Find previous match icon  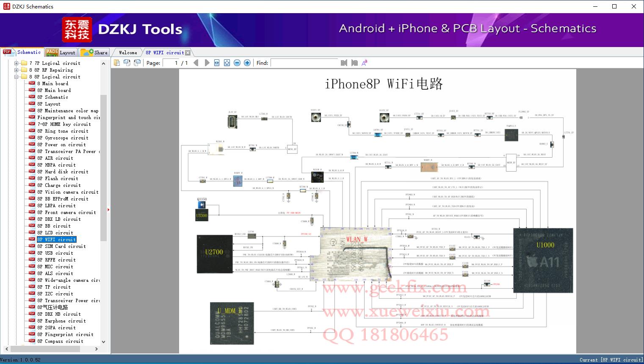pos(344,63)
